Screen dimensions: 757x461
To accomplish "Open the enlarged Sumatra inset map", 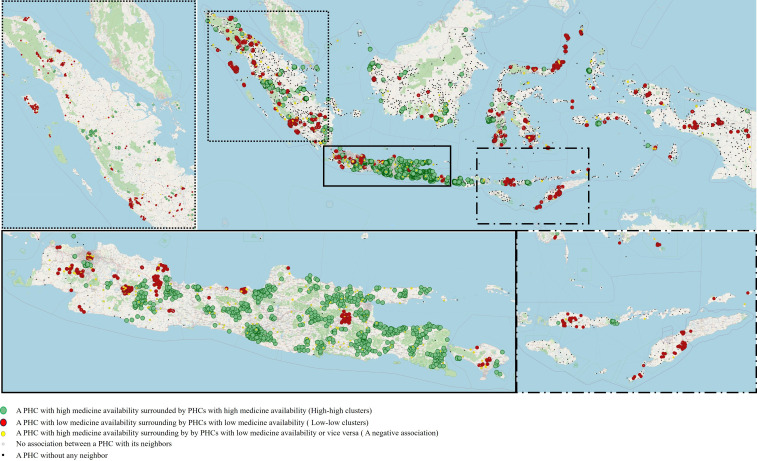I will coord(98,114).
